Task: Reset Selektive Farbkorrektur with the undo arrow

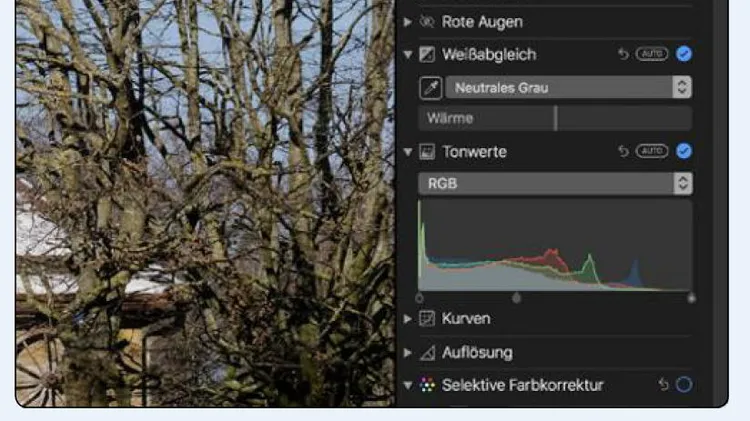Action: pyautogui.click(x=663, y=384)
